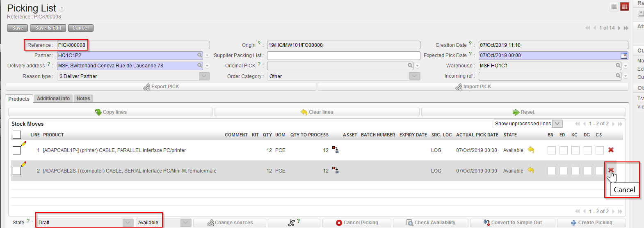Click the pencil edit icon on line 2
The image size is (644, 228).
(24, 164)
